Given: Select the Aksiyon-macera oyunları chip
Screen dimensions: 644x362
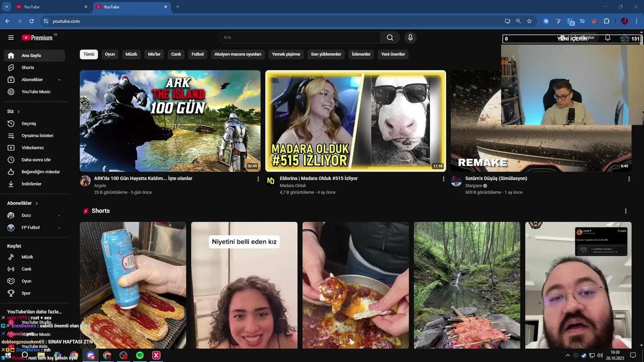Looking at the screenshot, I should click(x=238, y=54).
